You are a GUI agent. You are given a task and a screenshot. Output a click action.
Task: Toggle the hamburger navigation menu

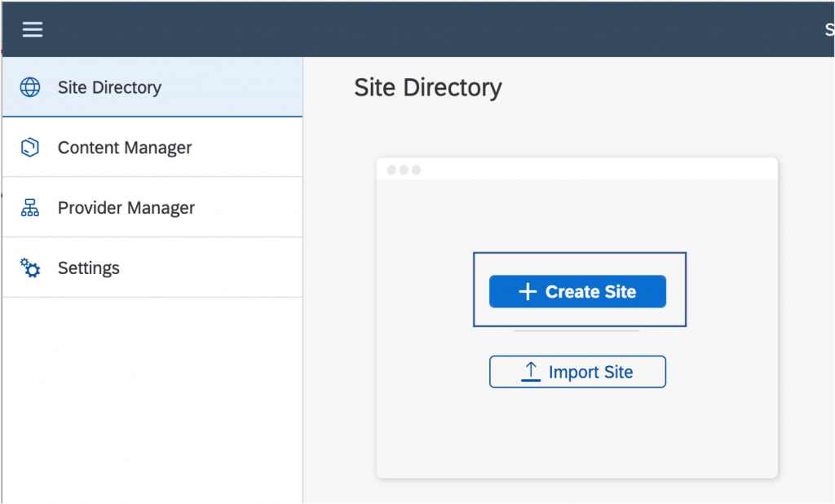click(33, 29)
